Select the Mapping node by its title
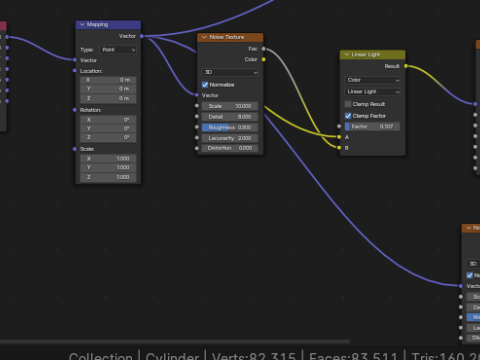This screenshot has width=480, height=360. pyautogui.click(x=97, y=24)
